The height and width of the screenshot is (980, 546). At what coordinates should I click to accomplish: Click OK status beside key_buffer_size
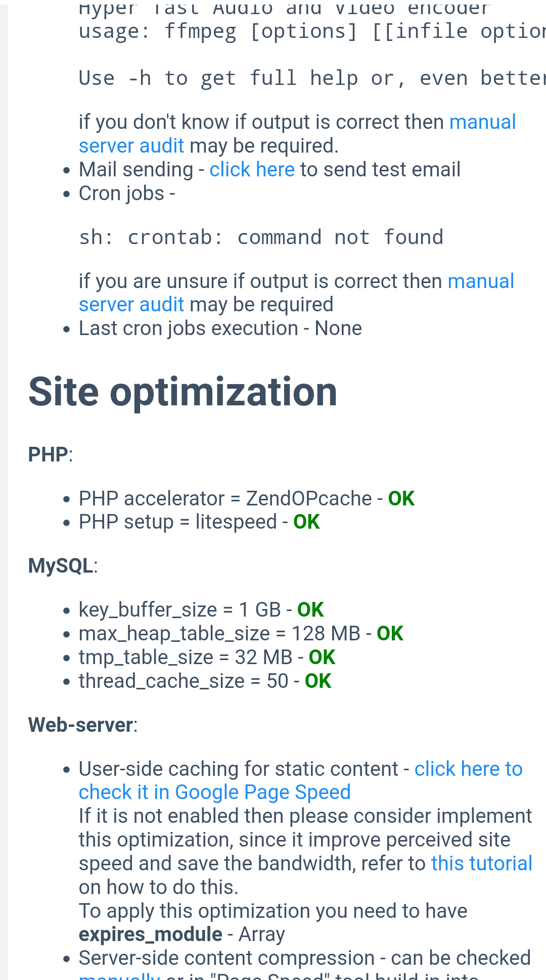(310, 610)
